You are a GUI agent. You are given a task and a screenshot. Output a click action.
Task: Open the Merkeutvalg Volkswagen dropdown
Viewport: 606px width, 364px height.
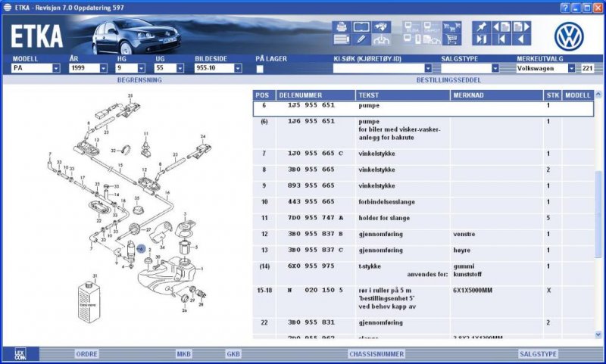point(572,68)
